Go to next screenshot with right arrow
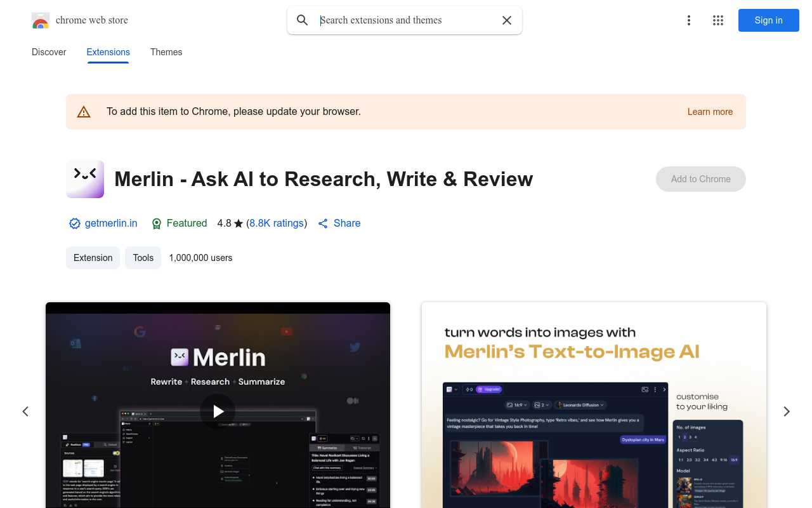The height and width of the screenshot is (508, 812). click(x=787, y=411)
